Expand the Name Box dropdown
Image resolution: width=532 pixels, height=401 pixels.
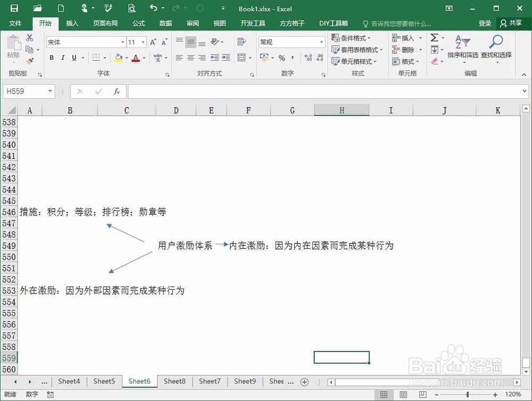(50, 91)
